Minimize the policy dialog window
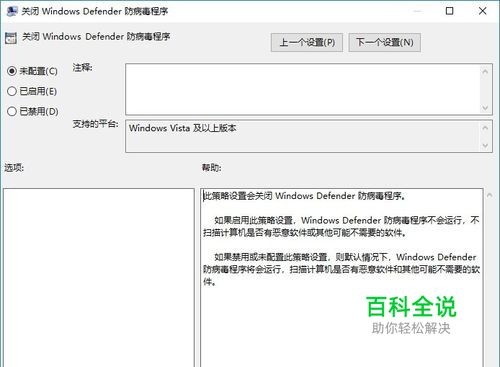The image size is (500, 367). click(x=417, y=11)
